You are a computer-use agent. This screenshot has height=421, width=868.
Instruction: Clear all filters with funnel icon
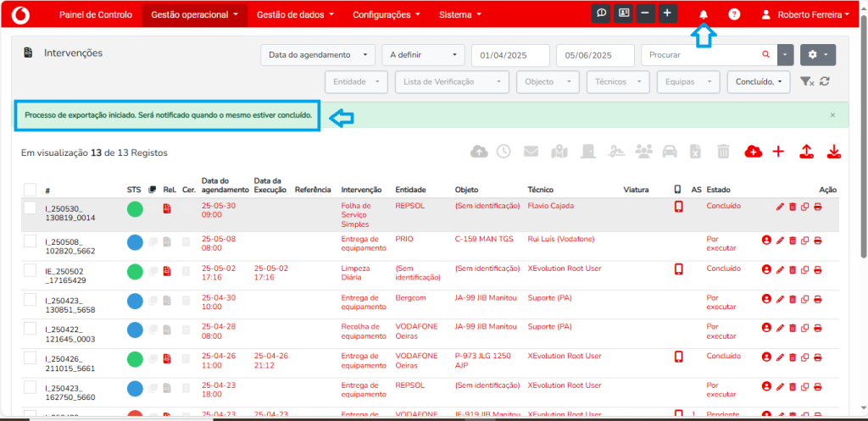[807, 81]
